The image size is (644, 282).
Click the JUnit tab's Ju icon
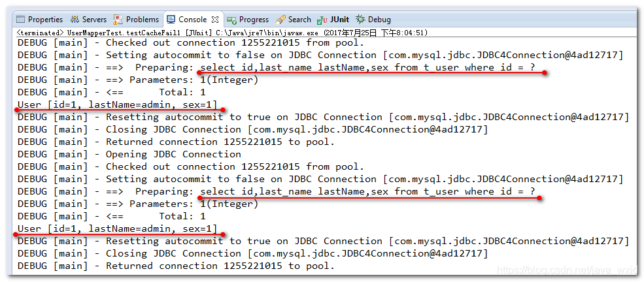tap(322, 20)
